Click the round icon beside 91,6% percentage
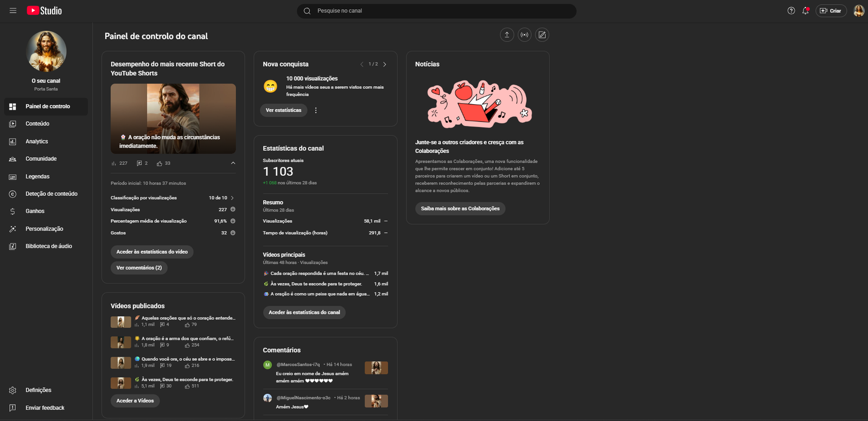This screenshot has width=868, height=421. click(233, 221)
